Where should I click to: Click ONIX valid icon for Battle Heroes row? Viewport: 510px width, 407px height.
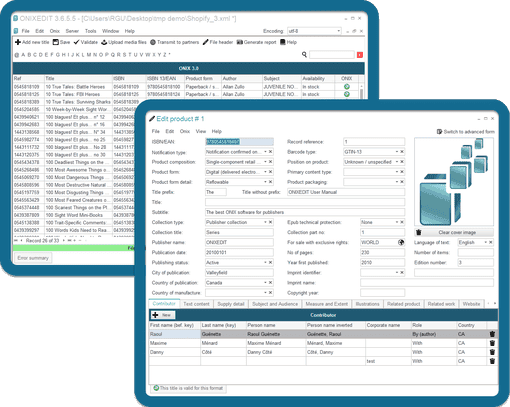tap(347, 87)
